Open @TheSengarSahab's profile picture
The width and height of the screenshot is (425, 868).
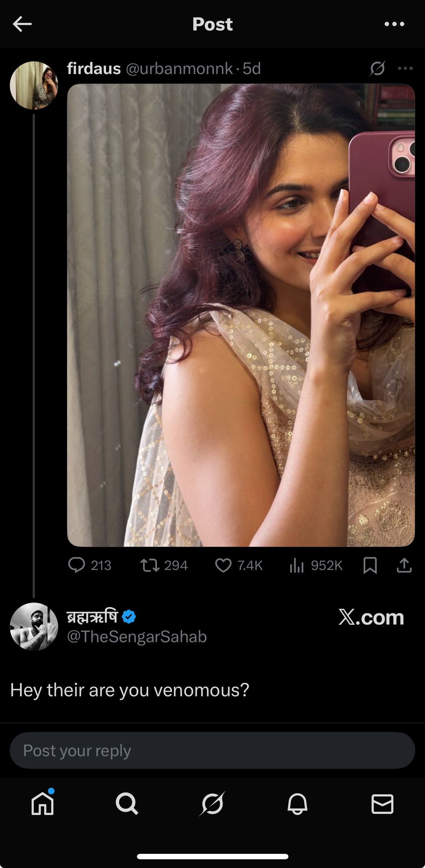[x=34, y=627]
